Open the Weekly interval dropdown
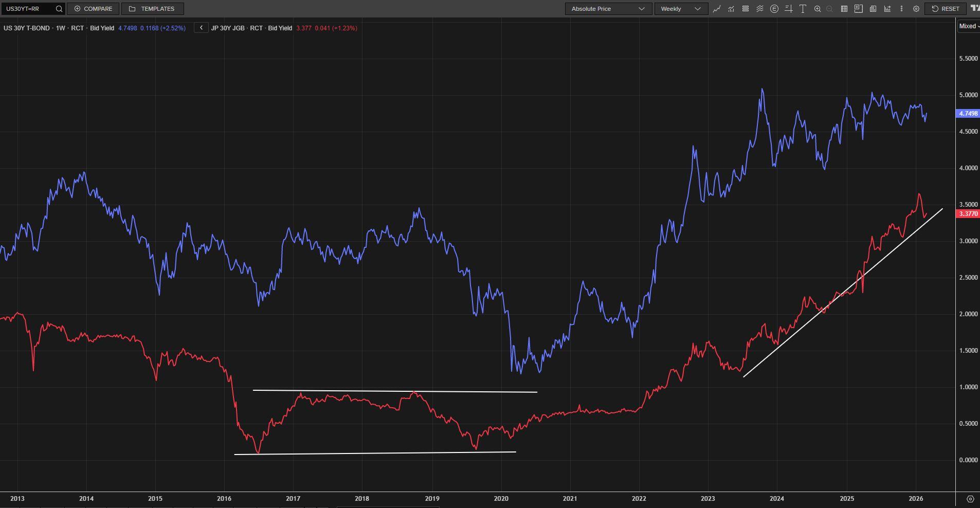This screenshot has width=980, height=508. click(681, 9)
